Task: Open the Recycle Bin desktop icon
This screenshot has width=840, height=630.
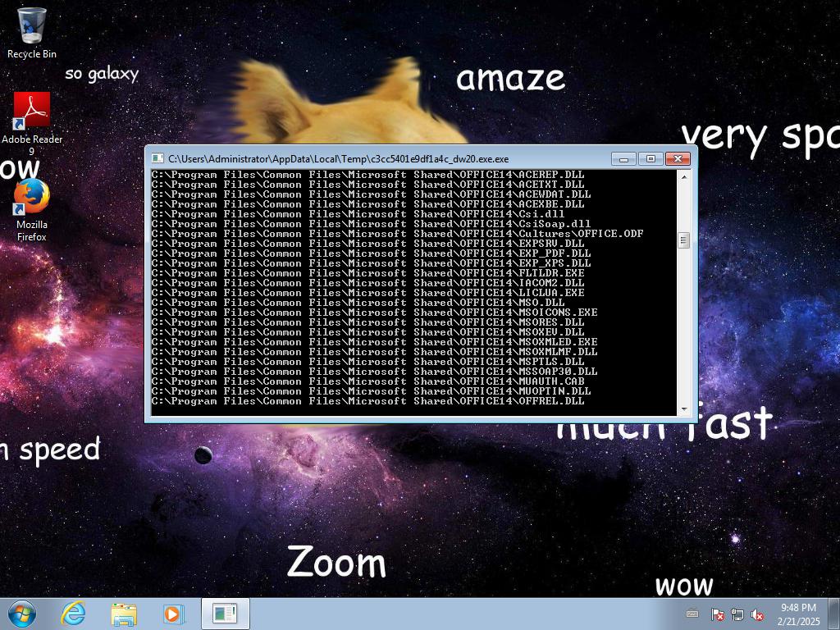Action: click(32, 32)
